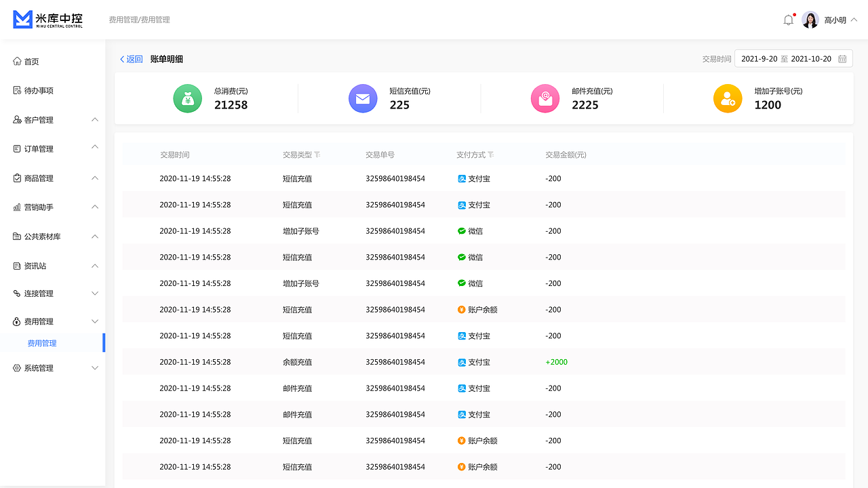The height and width of the screenshot is (488, 868).
Task: Click the 交易单号 column header
Action: pyautogui.click(x=380, y=155)
